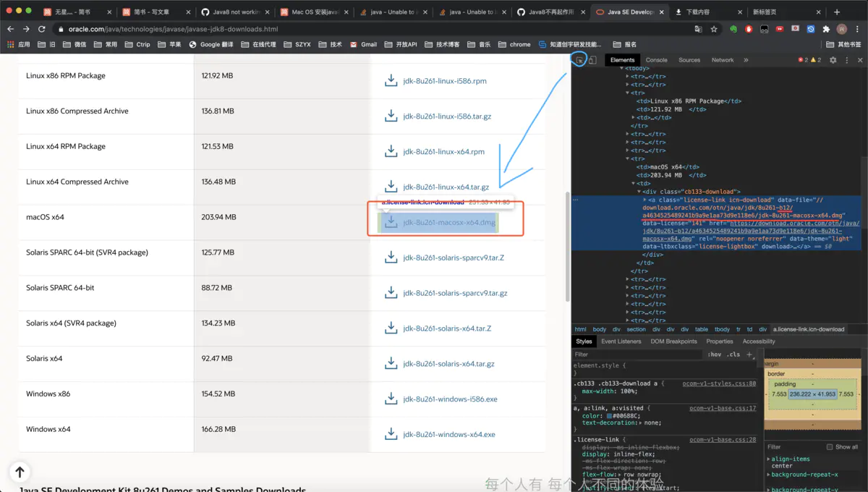This screenshot has width=868, height=492.
Task: Click the download icon for jdk-8u261-linux-i586.tar.gz
Action: (x=391, y=116)
